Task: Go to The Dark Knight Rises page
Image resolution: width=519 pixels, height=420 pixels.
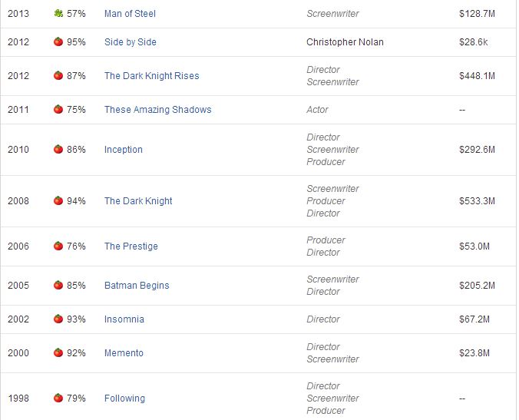Action: tap(151, 75)
